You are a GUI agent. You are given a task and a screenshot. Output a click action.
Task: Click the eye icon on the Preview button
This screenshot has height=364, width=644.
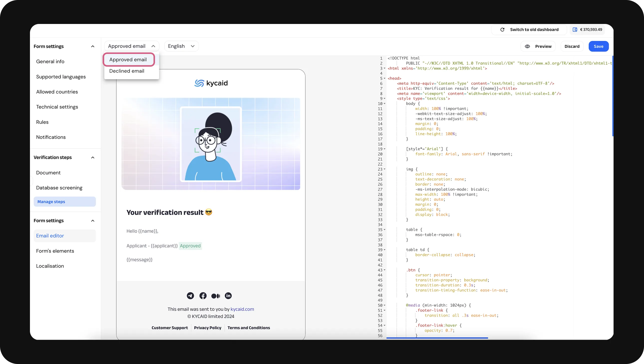click(x=527, y=46)
